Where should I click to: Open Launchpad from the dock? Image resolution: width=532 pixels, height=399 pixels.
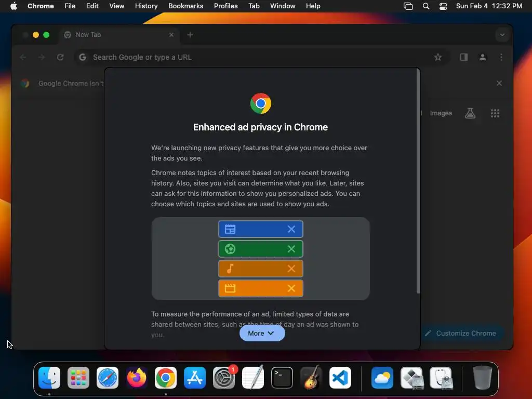pyautogui.click(x=78, y=378)
